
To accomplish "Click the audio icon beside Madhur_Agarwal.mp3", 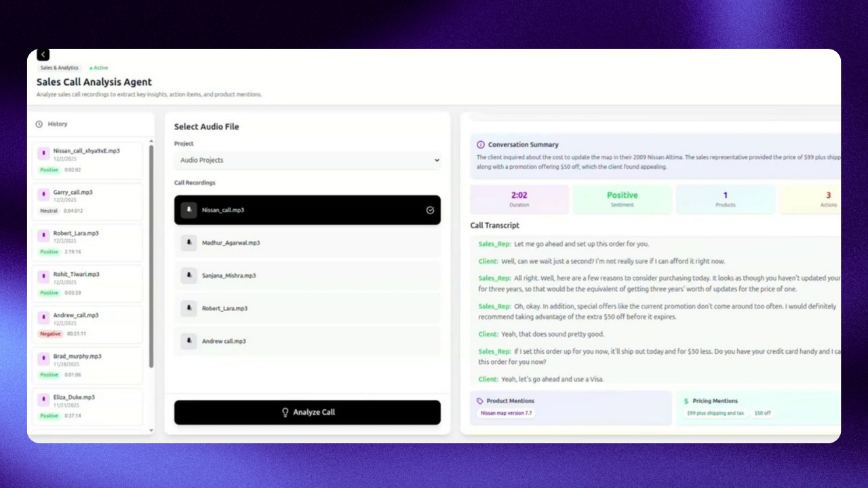I will coord(189,243).
